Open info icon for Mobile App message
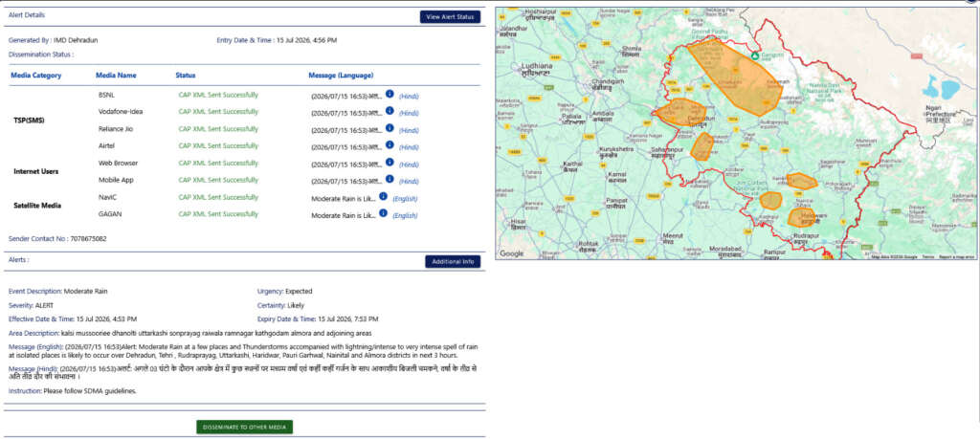This screenshot has height=439, width=980. point(390,179)
